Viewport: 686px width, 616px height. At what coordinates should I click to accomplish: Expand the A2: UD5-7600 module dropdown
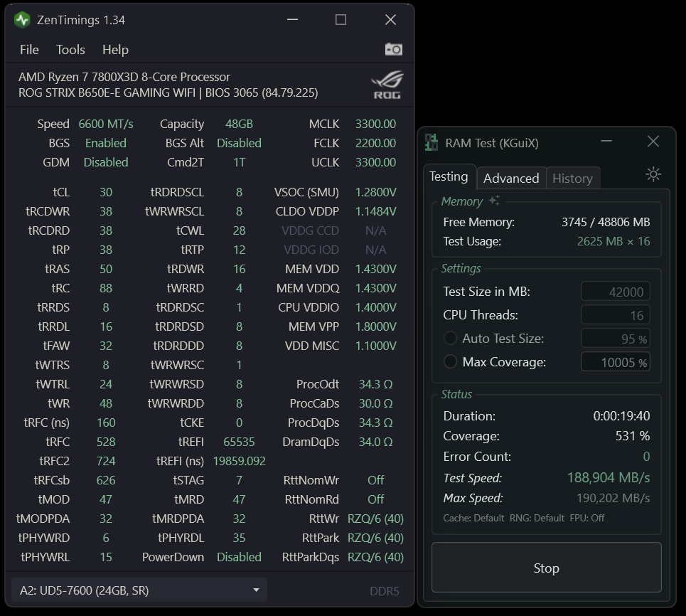[x=139, y=590]
